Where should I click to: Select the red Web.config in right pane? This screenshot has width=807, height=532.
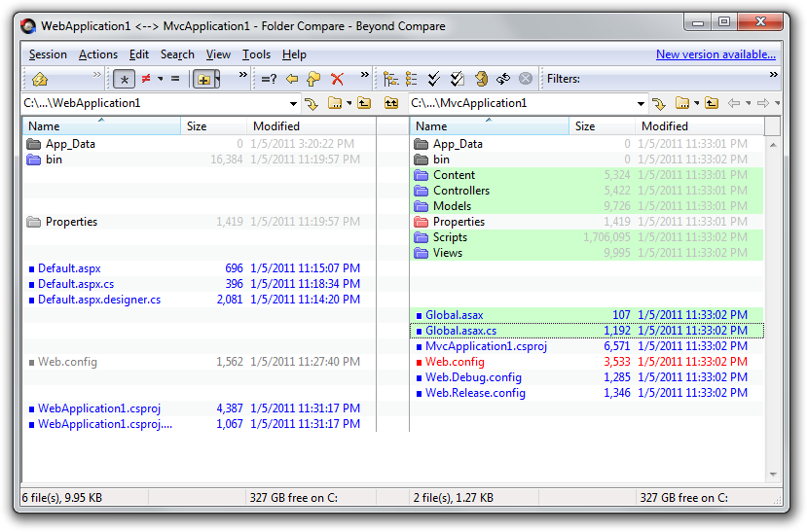point(587,362)
